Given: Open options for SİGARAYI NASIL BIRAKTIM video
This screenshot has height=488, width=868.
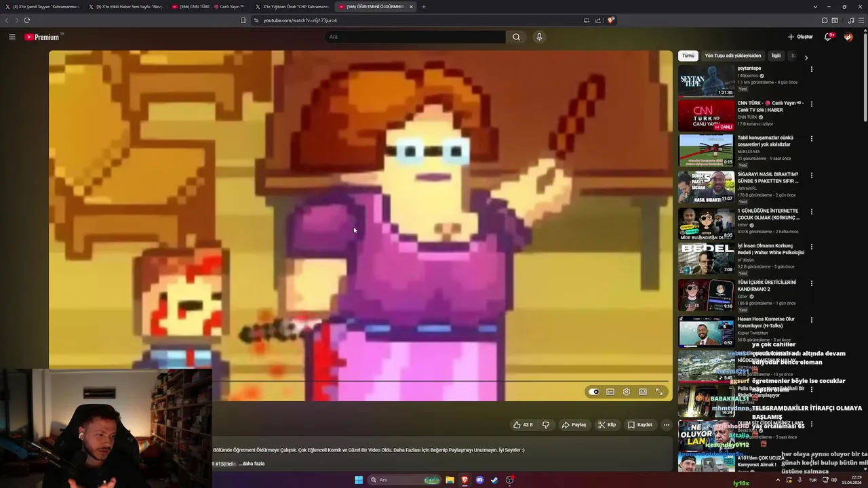Looking at the screenshot, I should 811,176.
